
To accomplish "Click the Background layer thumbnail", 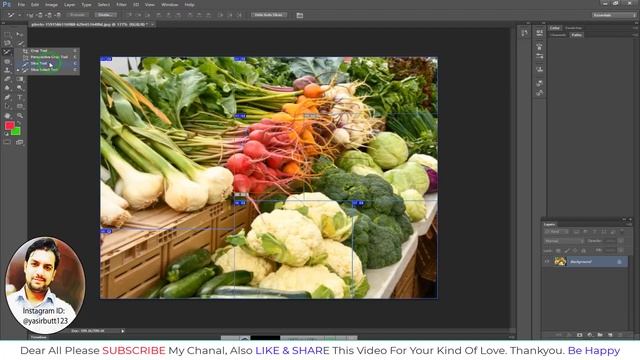I will coord(560,262).
